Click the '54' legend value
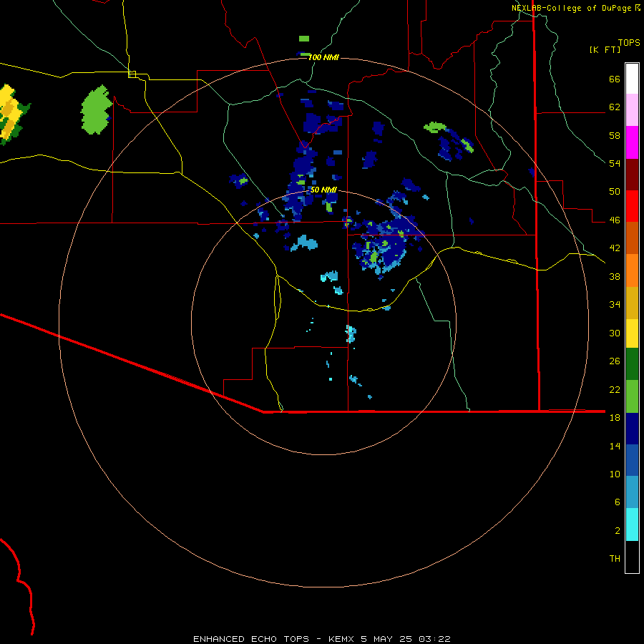The image size is (644, 644). [615, 163]
